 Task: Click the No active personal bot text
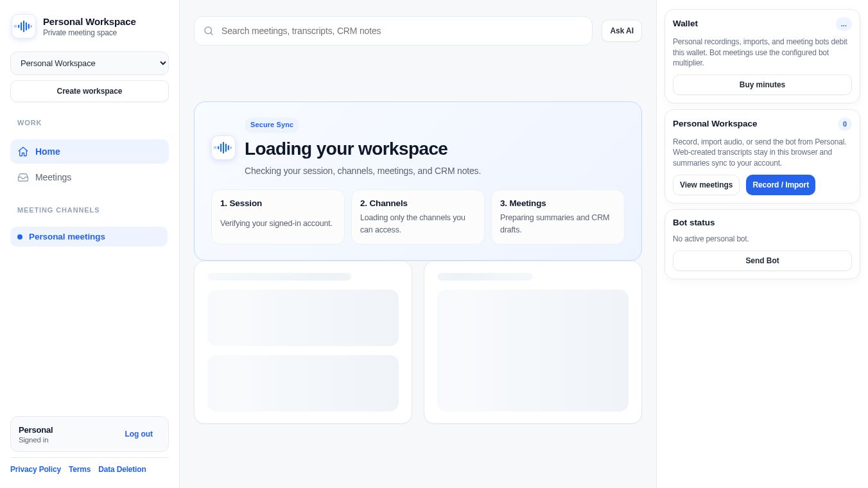711,239
